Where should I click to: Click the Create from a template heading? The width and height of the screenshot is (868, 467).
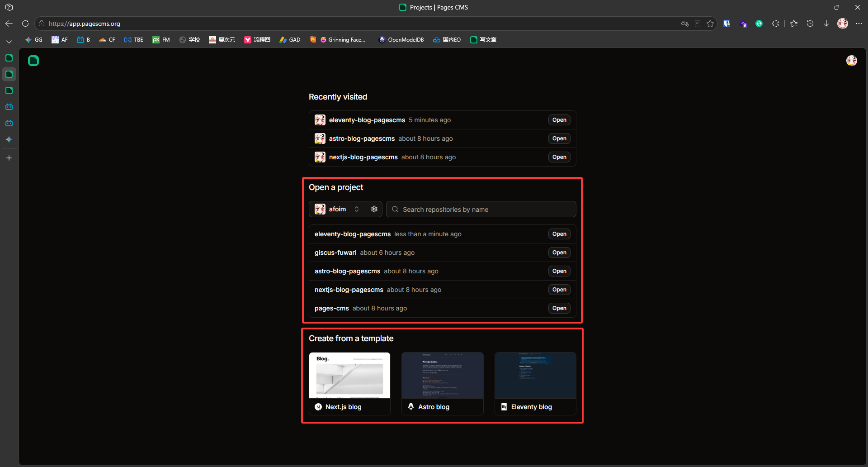pos(351,338)
